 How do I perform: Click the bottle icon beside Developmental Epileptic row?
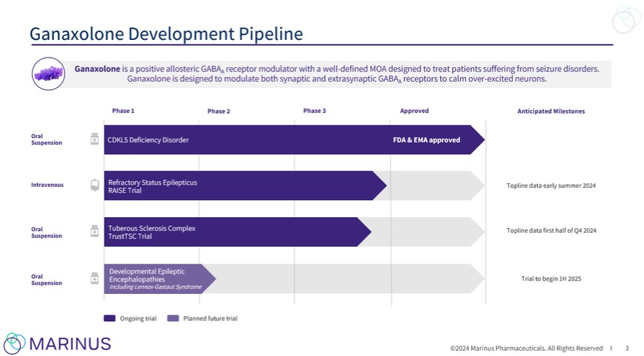(x=95, y=278)
